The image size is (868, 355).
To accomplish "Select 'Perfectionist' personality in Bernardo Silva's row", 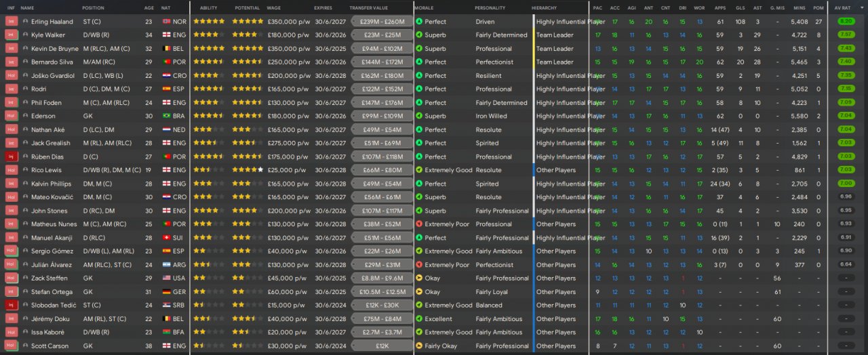I will click(x=494, y=62).
